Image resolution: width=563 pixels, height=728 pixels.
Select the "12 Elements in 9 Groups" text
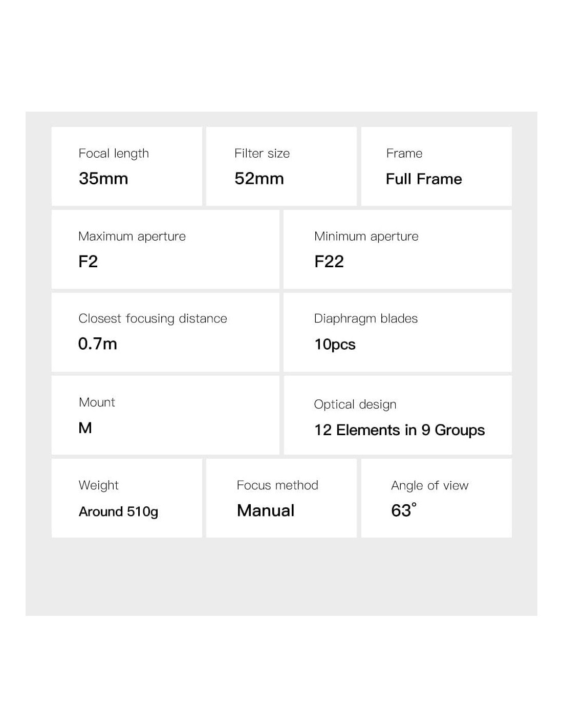coord(399,430)
